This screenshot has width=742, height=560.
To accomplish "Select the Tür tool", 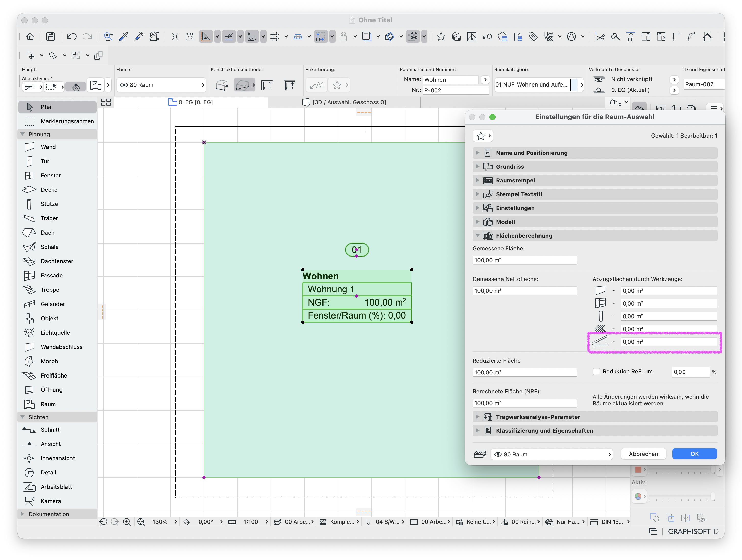I will (57, 161).
